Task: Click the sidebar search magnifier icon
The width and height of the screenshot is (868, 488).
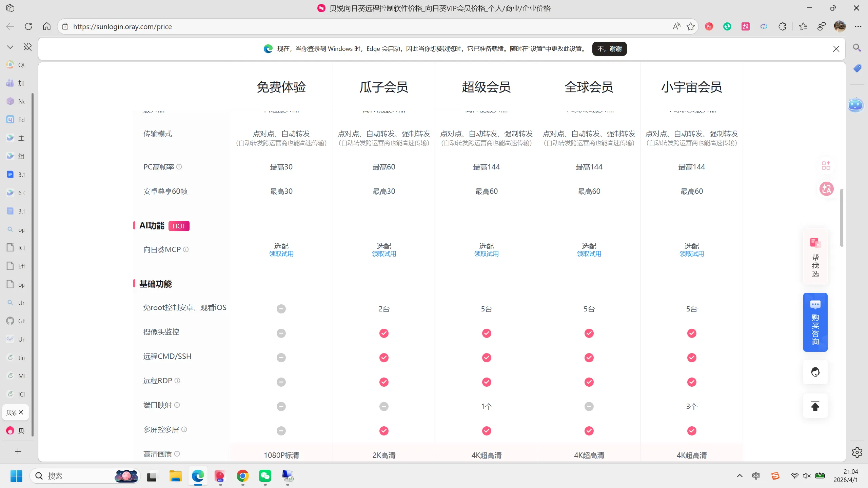Action: [856, 48]
